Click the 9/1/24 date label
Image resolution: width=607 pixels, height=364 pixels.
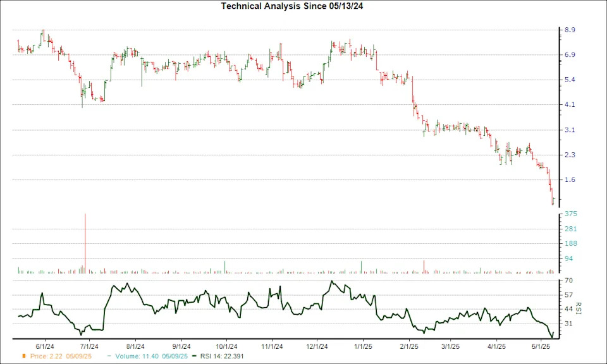pyautogui.click(x=181, y=346)
